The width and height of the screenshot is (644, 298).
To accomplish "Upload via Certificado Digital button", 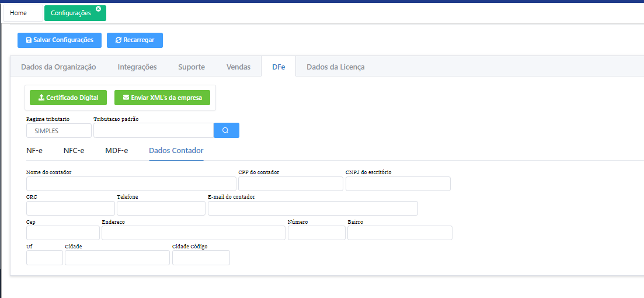I will pyautogui.click(x=68, y=98).
